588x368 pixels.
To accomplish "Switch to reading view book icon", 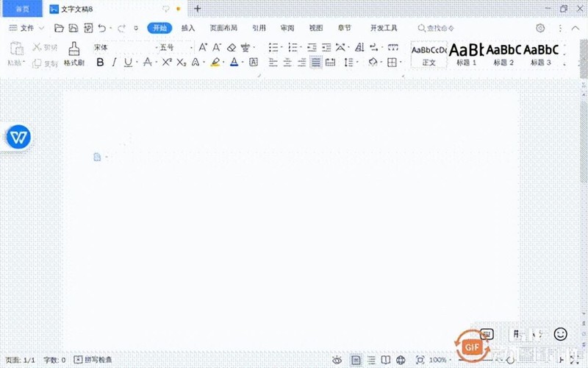I will point(385,360).
